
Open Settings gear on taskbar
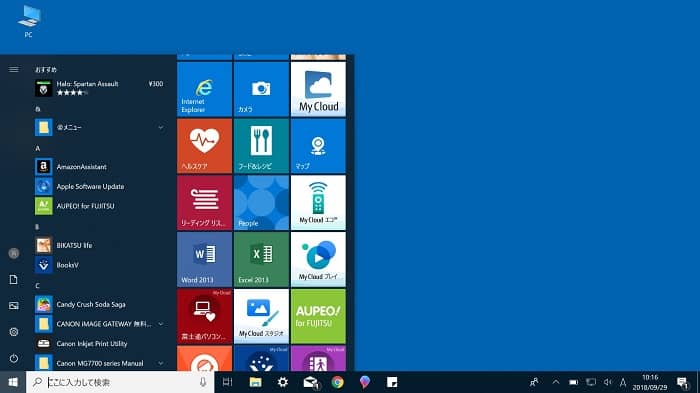coord(283,382)
